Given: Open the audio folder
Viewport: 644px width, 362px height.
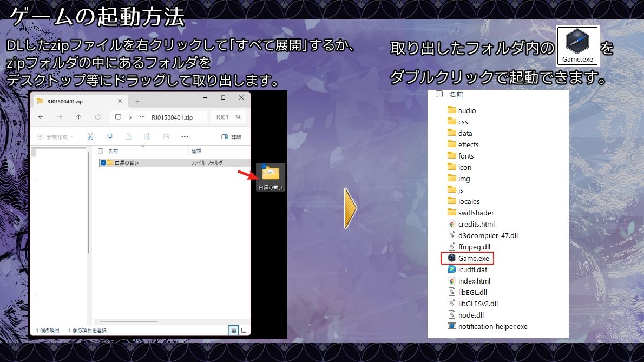Looking at the screenshot, I should point(468,110).
